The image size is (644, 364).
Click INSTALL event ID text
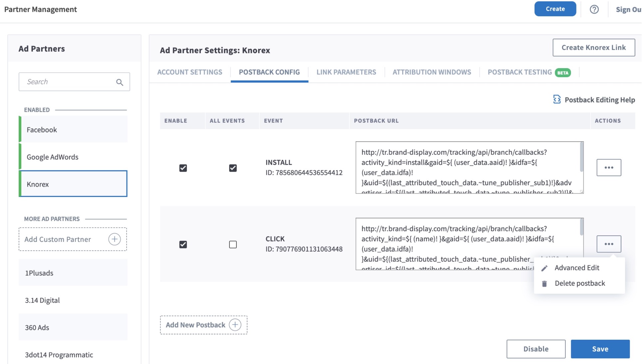coord(304,173)
